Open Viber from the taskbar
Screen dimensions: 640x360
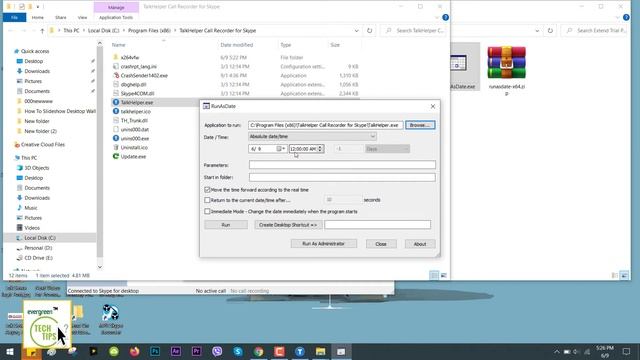point(217,351)
